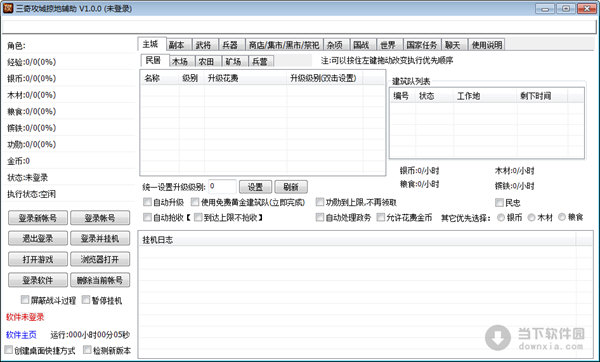
Task: Click the 升级花费 column header
Action: [x=246, y=78]
